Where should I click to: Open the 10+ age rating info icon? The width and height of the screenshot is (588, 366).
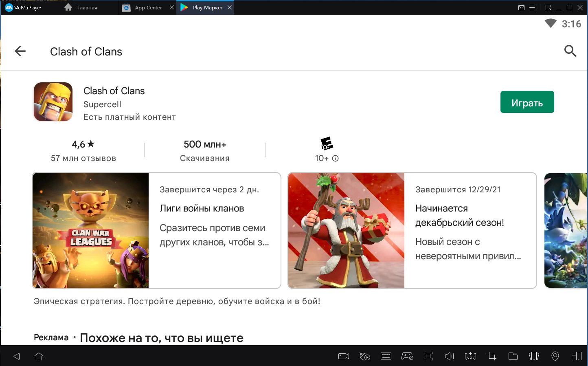click(336, 159)
